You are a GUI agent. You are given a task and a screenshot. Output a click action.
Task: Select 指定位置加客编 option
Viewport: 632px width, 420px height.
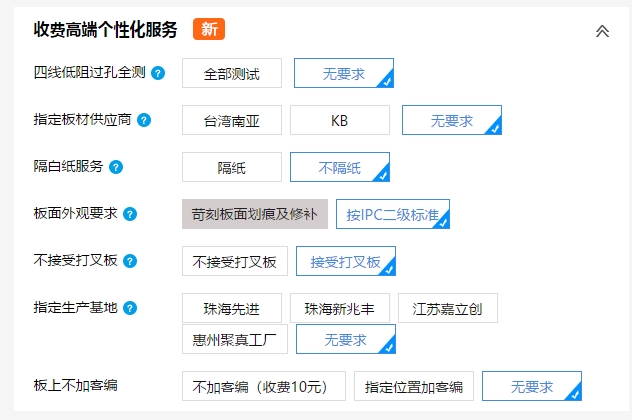coord(414,386)
